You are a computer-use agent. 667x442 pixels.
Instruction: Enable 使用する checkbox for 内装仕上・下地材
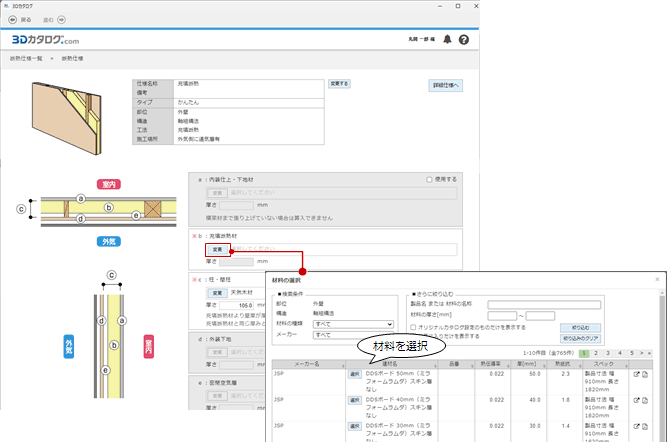pos(428,178)
